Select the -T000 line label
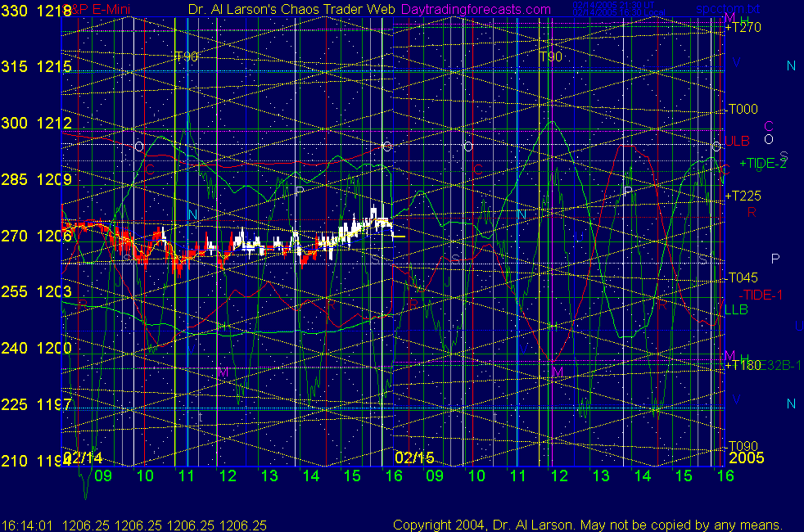Viewport: 804px width, 532px height. click(x=742, y=109)
